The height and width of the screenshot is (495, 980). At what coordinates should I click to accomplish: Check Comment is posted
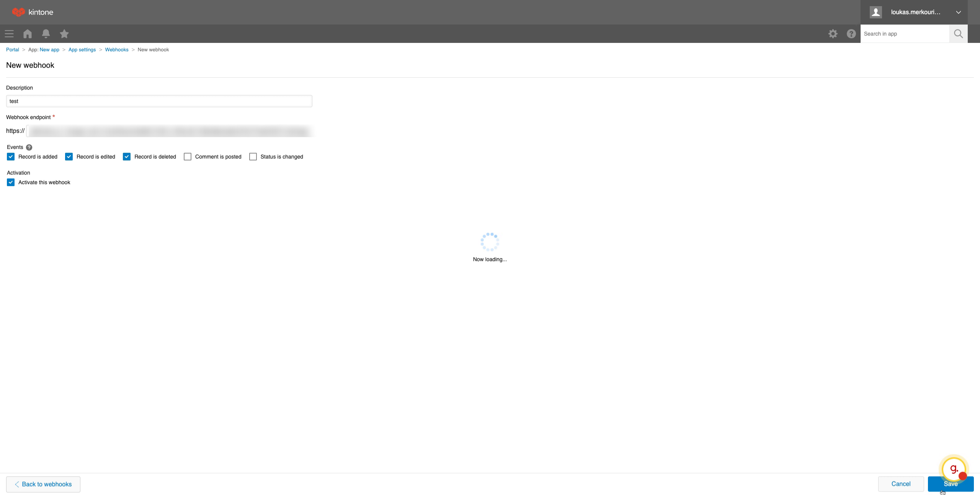click(188, 157)
